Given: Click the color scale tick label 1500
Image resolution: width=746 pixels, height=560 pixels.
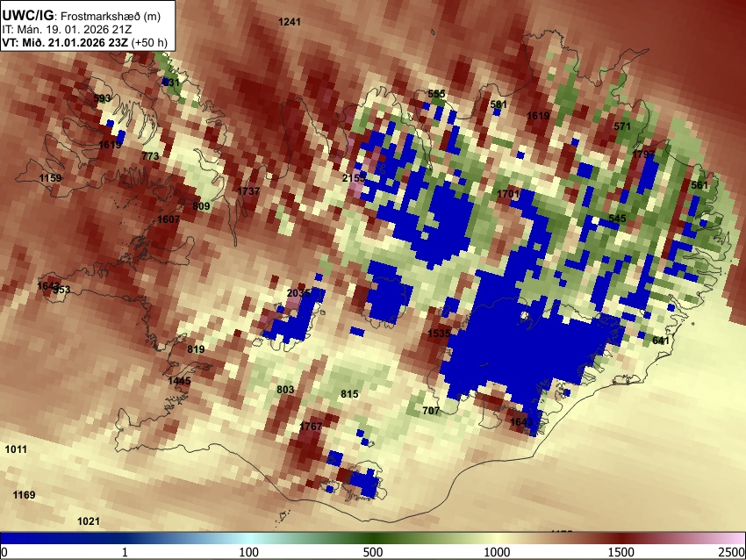Looking at the screenshot, I should [x=620, y=552].
